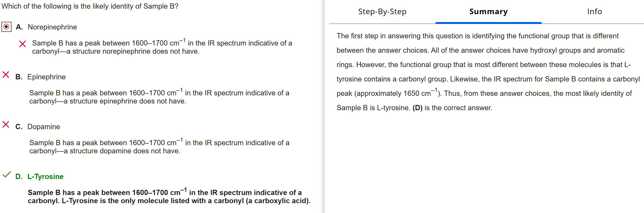The image size is (644, 213).
Task: Switch to the Summary tab
Action: click(x=488, y=12)
